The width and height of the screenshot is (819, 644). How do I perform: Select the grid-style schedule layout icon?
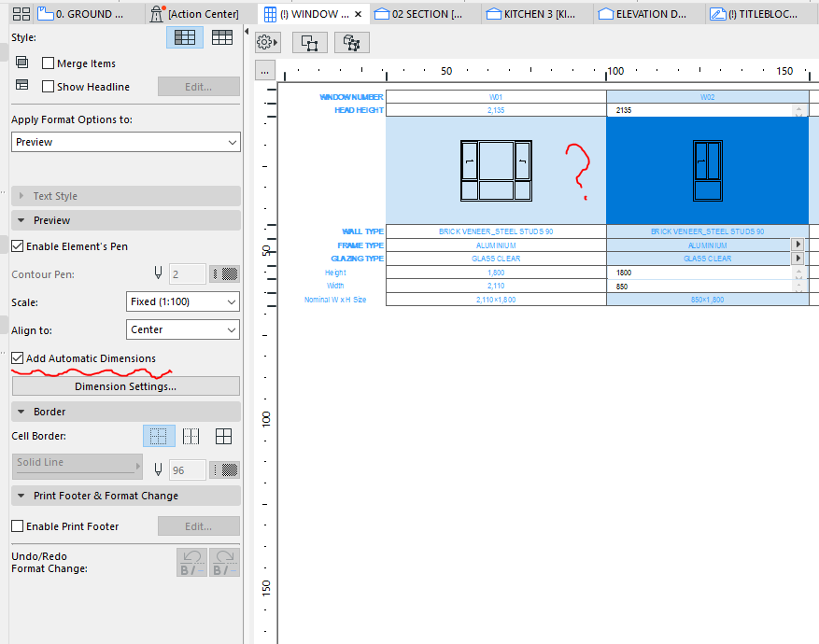pyautogui.click(x=183, y=35)
